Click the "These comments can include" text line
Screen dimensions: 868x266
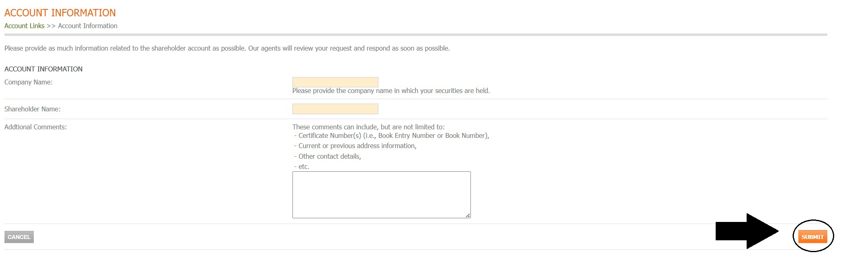coord(368,127)
